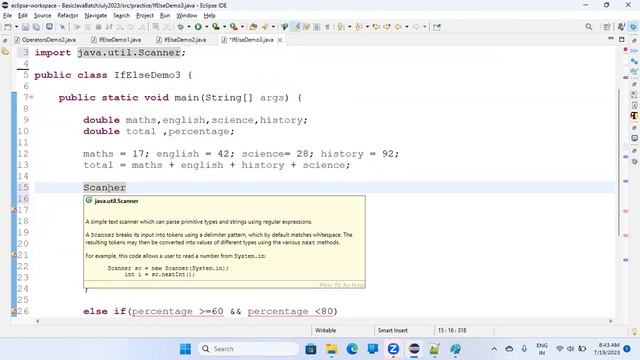Open Zoom app from taskbar
The height and width of the screenshot is (360, 640).
(x=393, y=349)
